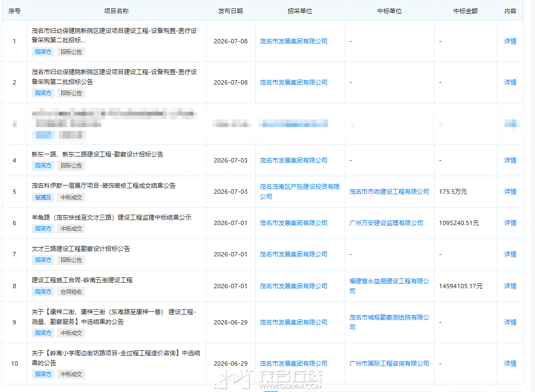Select date 2026-07-03 in row 4

tap(230, 160)
